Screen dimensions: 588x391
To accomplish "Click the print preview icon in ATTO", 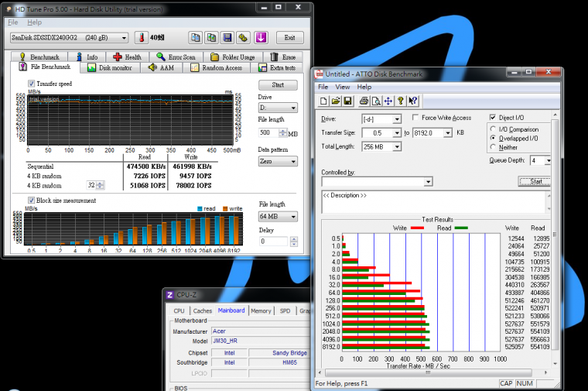I will (x=375, y=101).
